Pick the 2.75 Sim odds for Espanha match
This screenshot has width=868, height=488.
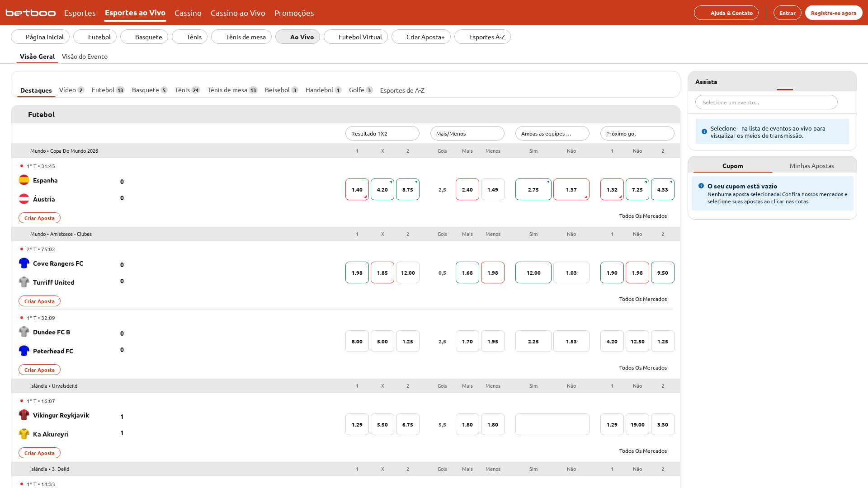point(533,189)
